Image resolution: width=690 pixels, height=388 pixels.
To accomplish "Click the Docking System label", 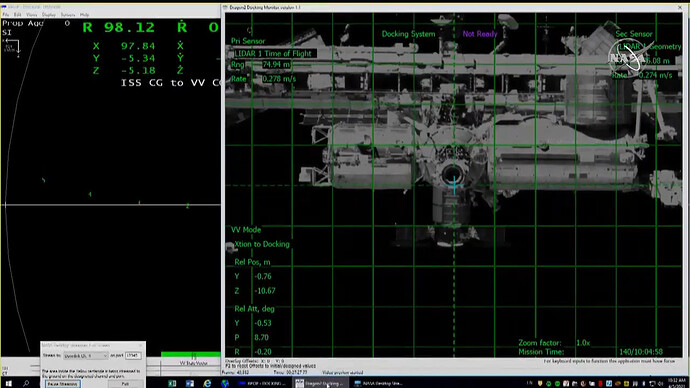I will (408, 34).
